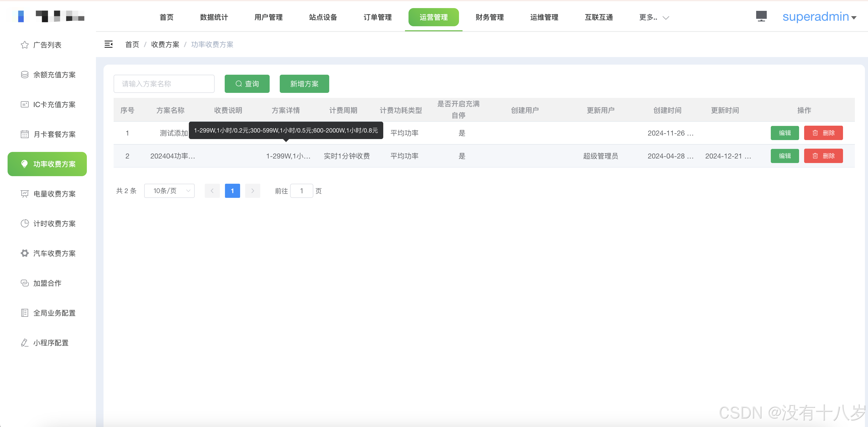Image resolution: width=868 pixels, height=427 pixels.
Task: Focus the 请输入方案名称 search field
Action: pos(164,84)
